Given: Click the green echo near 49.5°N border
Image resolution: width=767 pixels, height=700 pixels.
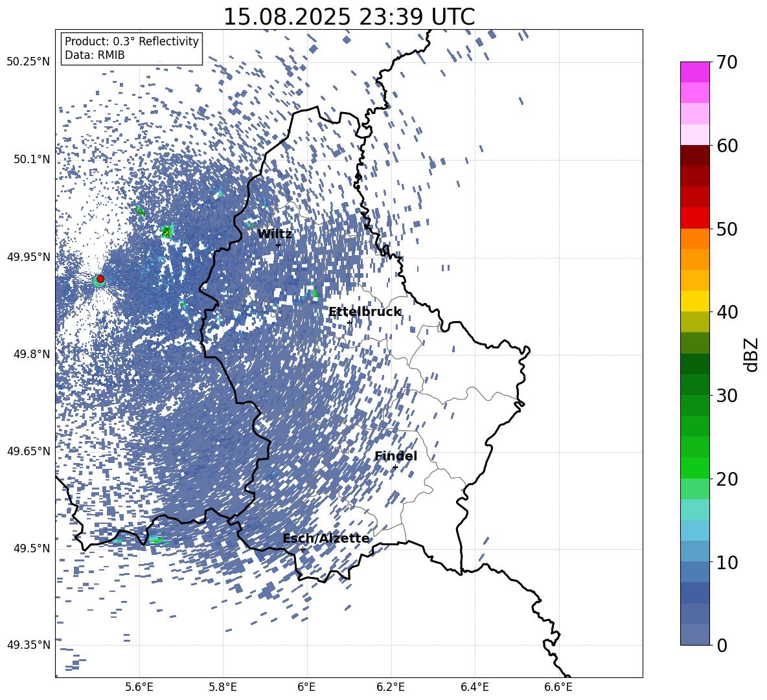Looking at the screenshot, I should tap(158, 539).
